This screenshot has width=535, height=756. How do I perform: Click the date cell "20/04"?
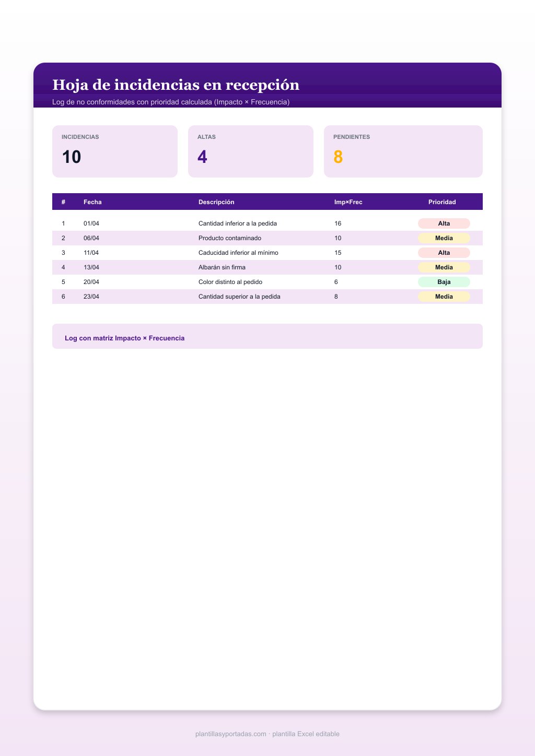[x=91, y=282]
